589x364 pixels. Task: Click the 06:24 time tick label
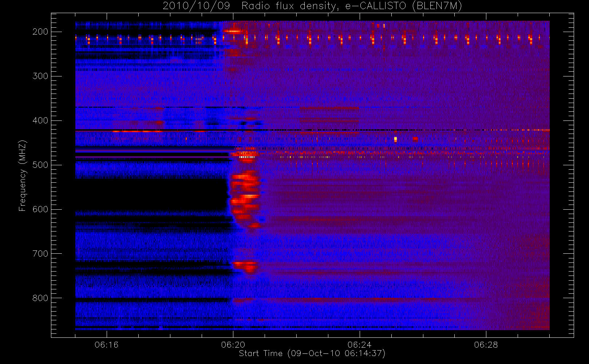(359, 345)
